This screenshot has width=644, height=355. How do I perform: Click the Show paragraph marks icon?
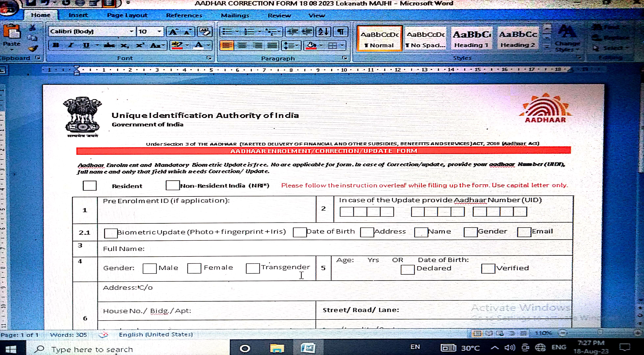pyautogui.click(x=340, y=32)
